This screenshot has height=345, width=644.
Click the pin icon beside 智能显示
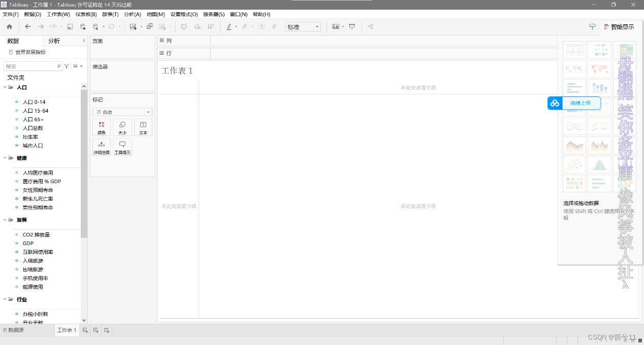(x=592, y=27)
